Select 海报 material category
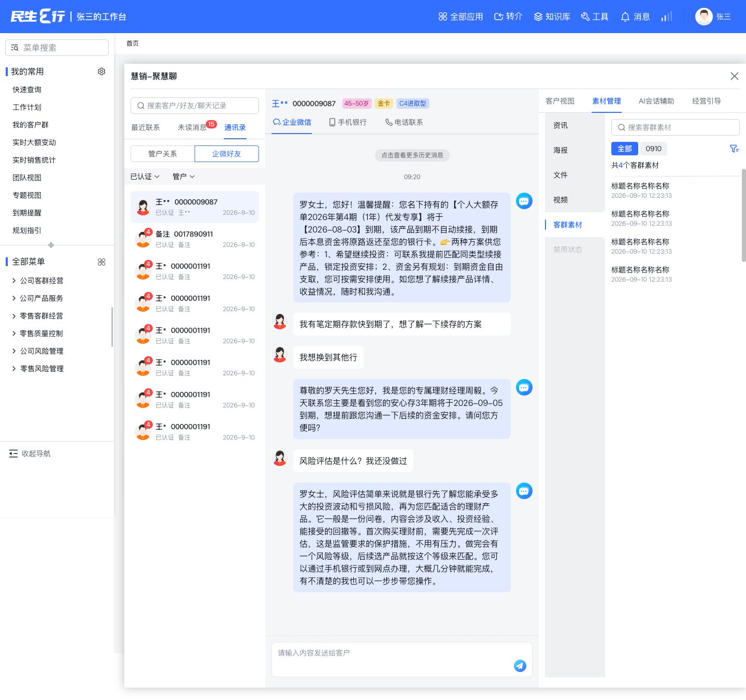The height and width of the screenshot is (700, 746). click(x=575, y=150)
